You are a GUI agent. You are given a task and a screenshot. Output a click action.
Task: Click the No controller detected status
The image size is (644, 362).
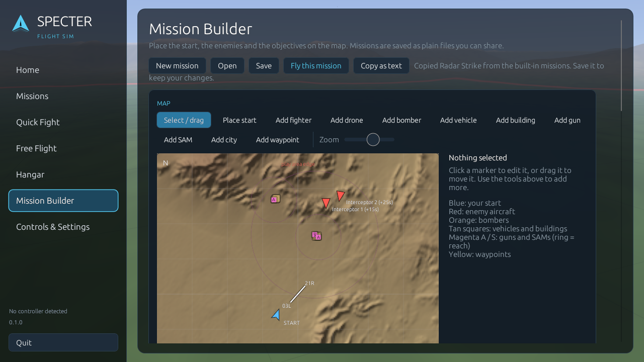(x=38, y=311)
